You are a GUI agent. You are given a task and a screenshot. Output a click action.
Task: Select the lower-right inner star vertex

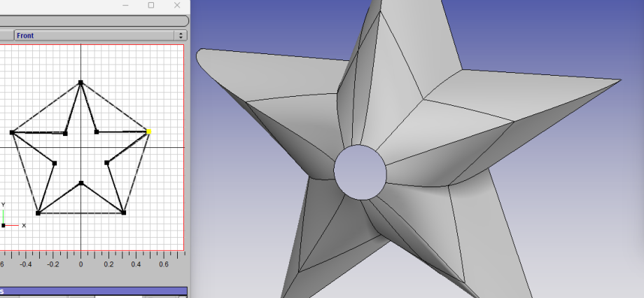(x=107, y=163)
